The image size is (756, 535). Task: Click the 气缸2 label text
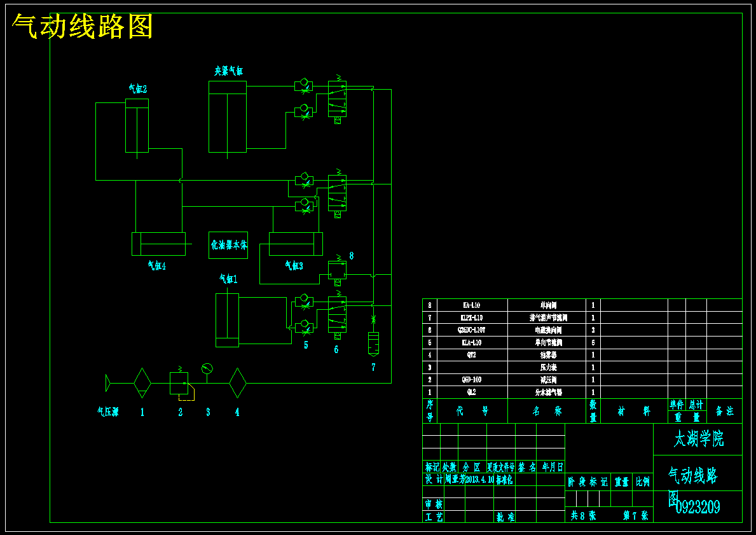(x=137, y=89)
